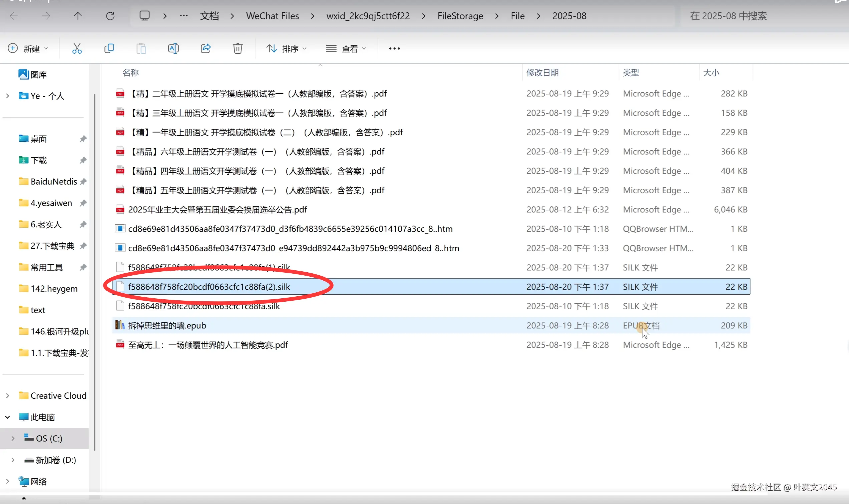Click the Copy icon in toolbar
This screenshot has height=504, width=849.
[109, 49]
